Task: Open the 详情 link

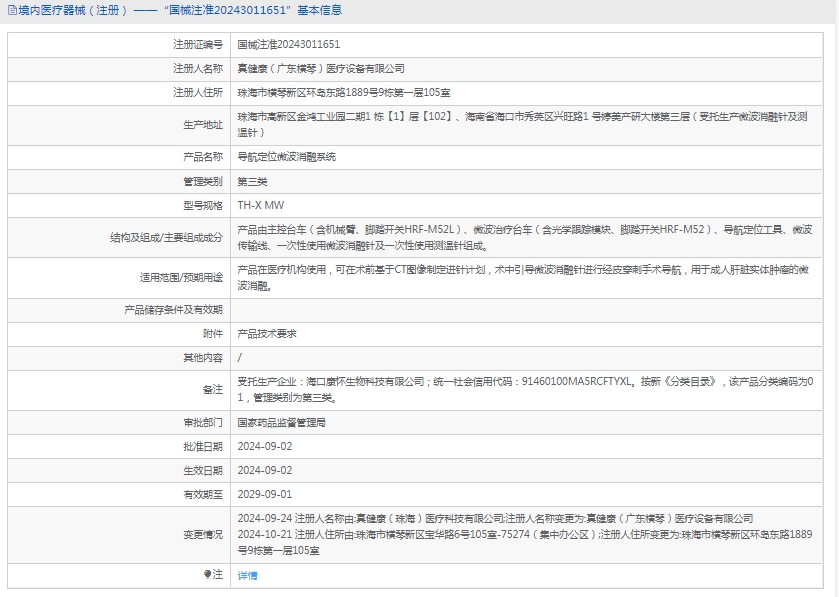Action: (247, 575)
